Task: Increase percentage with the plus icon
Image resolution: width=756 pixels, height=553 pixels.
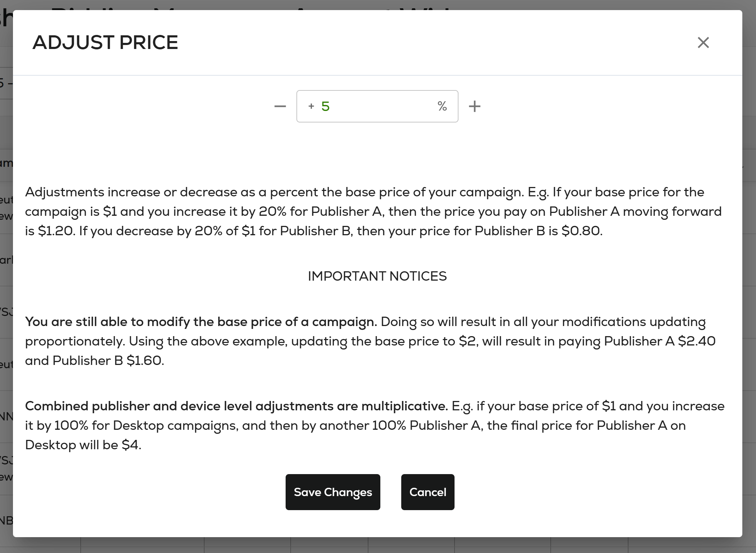Action: click(x=474, y=106)
